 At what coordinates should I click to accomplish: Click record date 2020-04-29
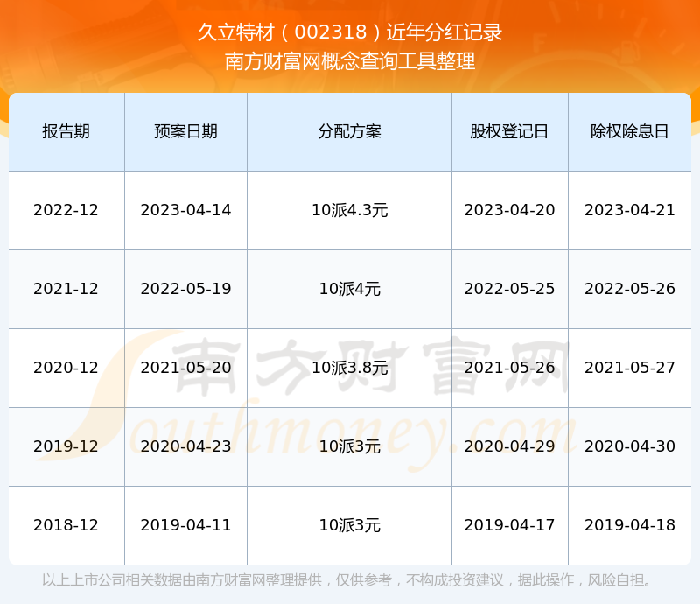pos(509,446)
